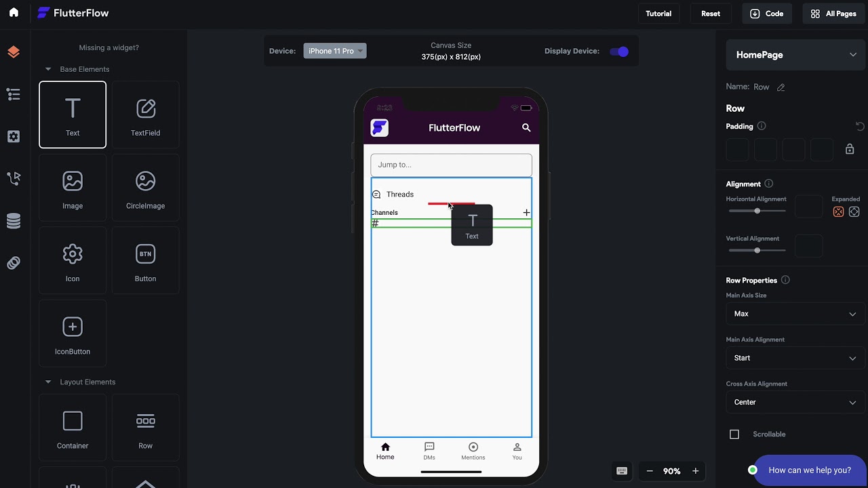This screenshot has height=488, width=868.
Task: Switch to the Mentions tab in preview
Action: (x=473, y=451)
